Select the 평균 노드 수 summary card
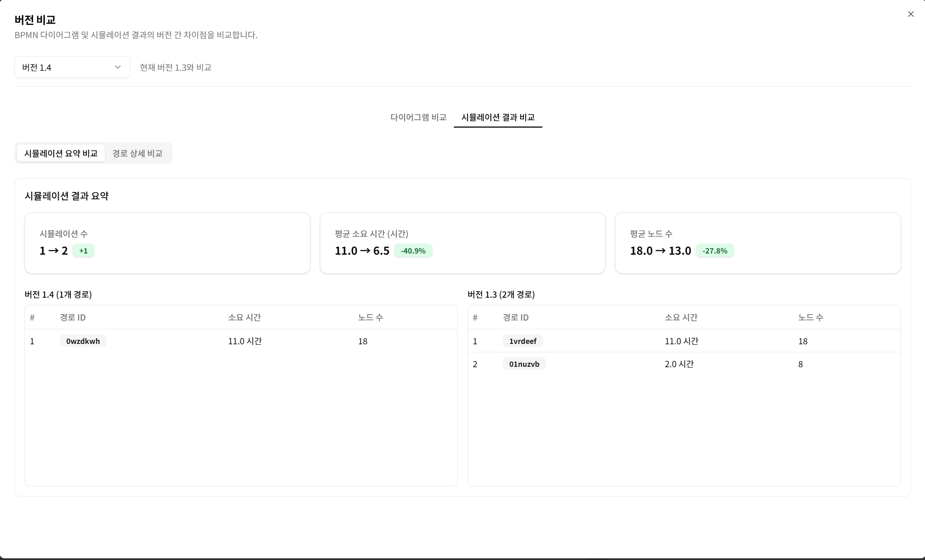 pos(758,243)
